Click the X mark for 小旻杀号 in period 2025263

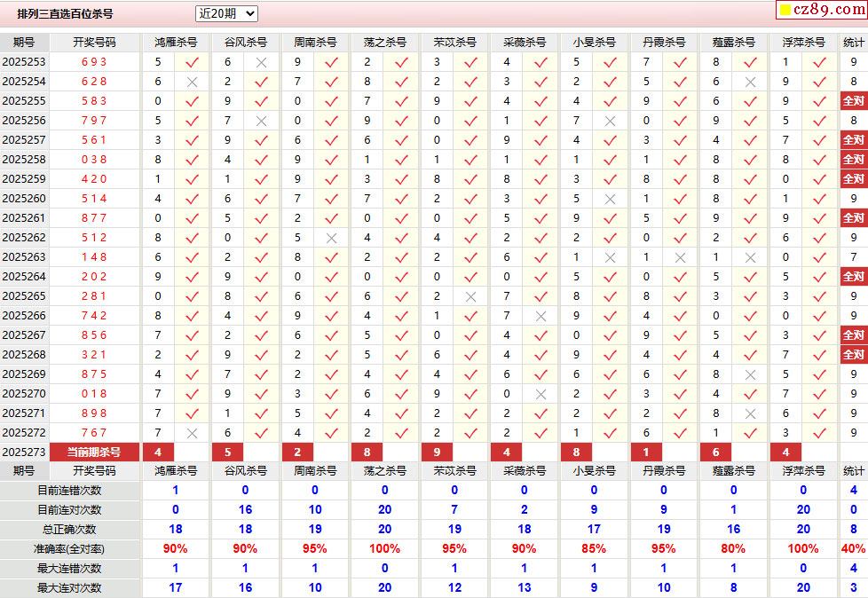[610, 257]
